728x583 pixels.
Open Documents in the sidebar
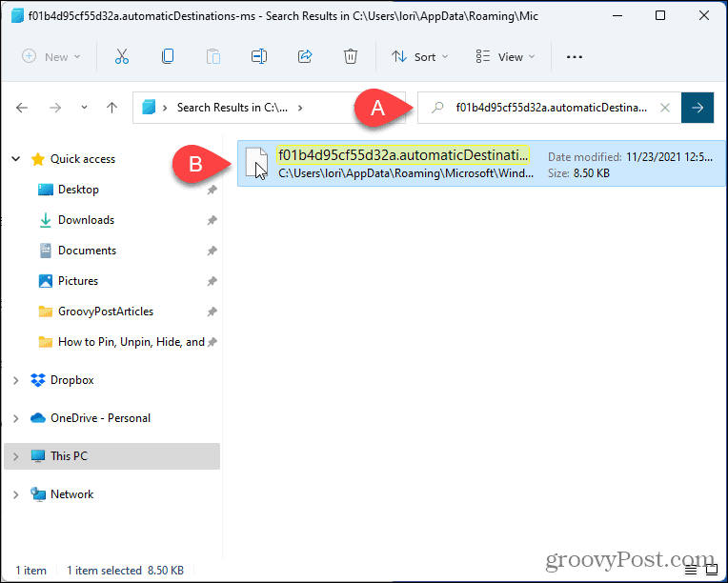click(87, 251)
